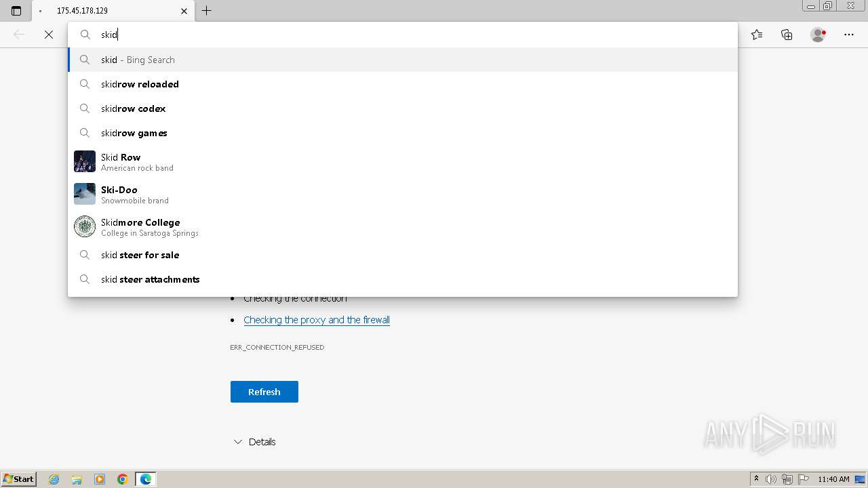Open the tab actions menu icon
868x488 pixels.
16,11
